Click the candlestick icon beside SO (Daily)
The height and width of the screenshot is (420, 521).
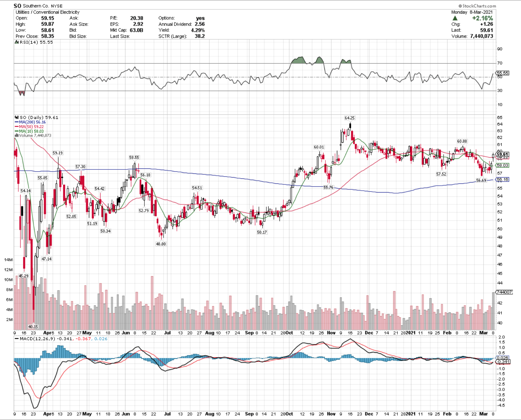coord(17,118)
